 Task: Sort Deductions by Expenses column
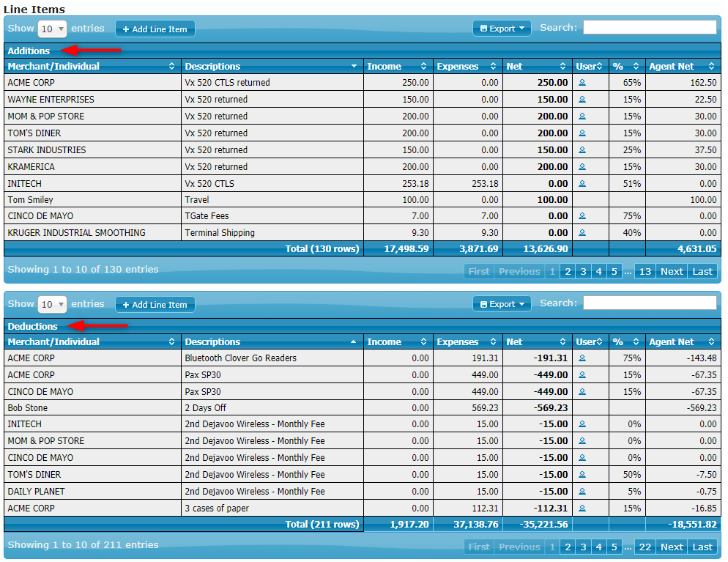[x=467, y=342]
